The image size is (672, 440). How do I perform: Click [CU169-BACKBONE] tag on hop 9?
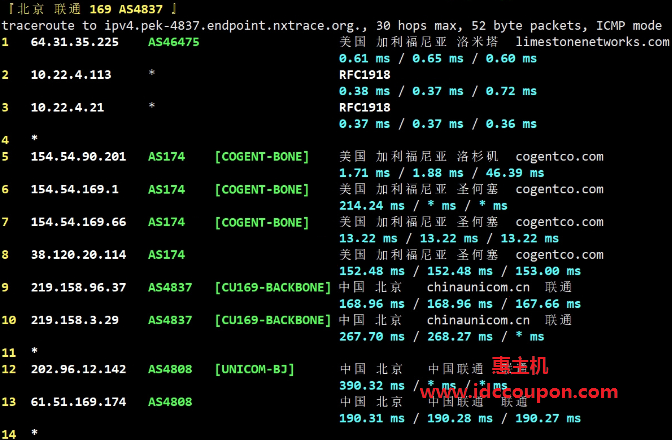click(x=273, y=287)
